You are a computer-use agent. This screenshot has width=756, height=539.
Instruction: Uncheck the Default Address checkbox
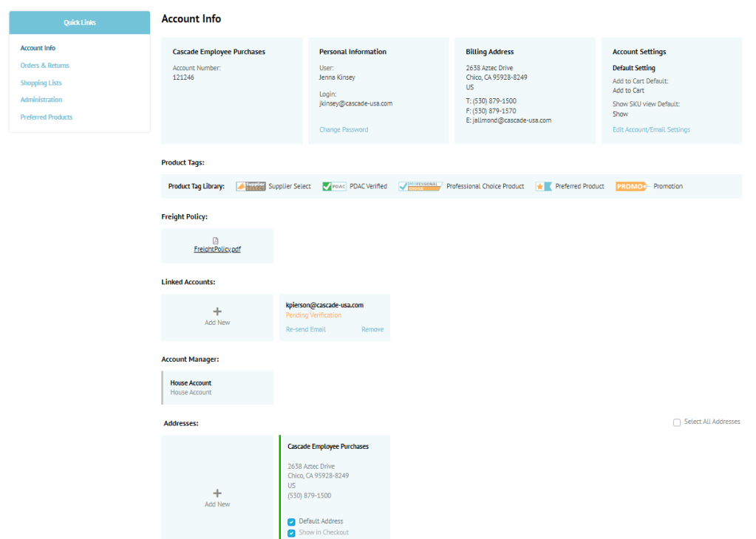pyautogui.click(x=291, y=522)
